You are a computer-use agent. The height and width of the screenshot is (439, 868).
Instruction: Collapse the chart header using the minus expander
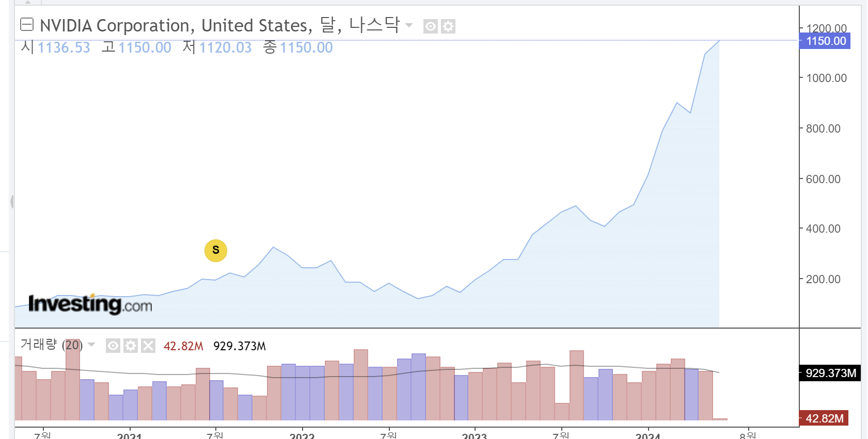click(x=27, y=24)
